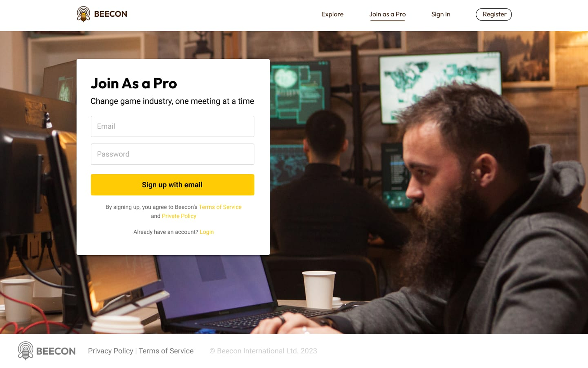Viewport: 588px width, 368px height.
Task: Focus the Email input field
Action: click(172, 126)
